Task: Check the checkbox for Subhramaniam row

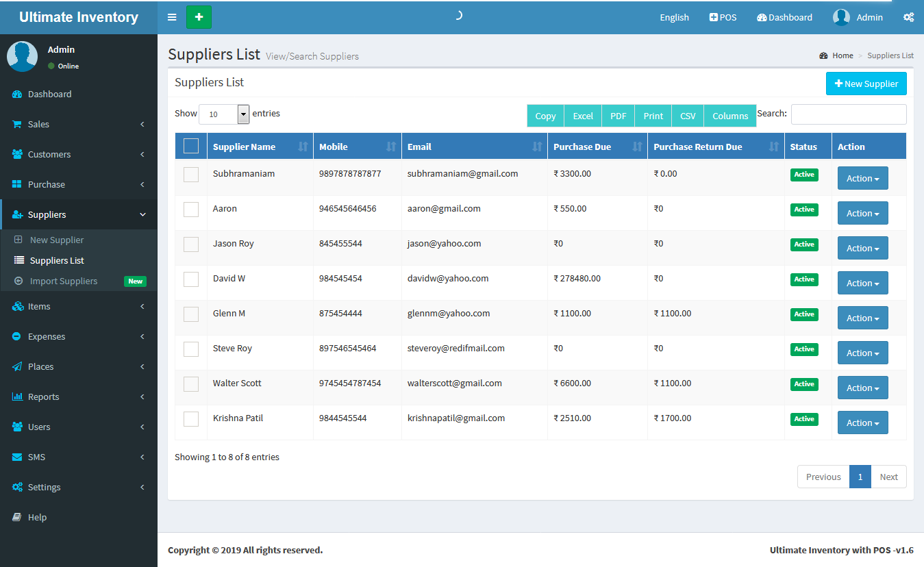Action: click(x=191, y=175)
